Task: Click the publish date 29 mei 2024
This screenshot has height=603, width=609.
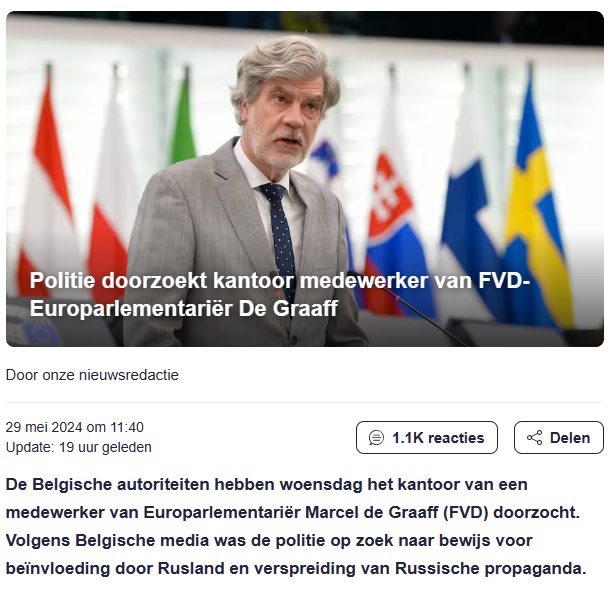Action: pyautogui.click(x=44, y=427)
